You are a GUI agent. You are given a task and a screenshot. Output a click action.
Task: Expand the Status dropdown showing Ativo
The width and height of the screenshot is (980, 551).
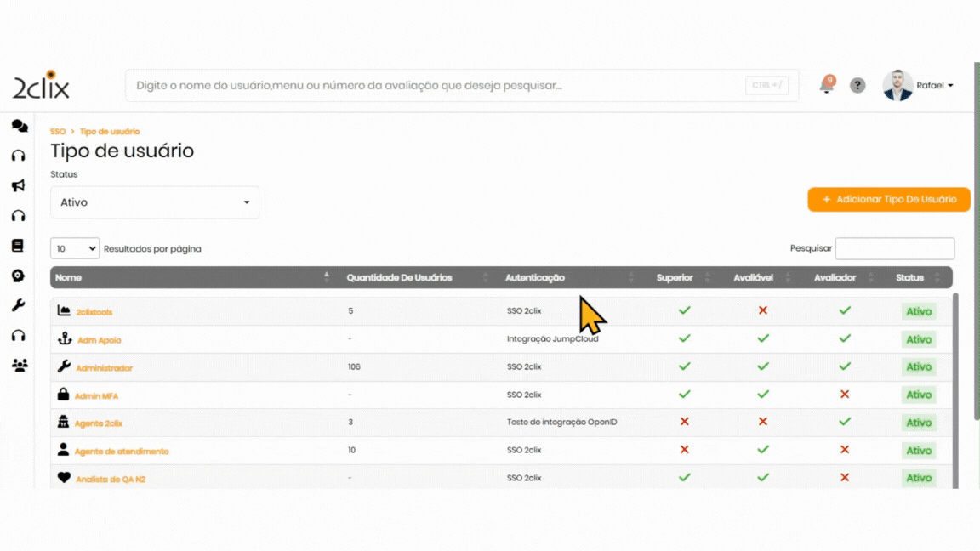(155, 202)
